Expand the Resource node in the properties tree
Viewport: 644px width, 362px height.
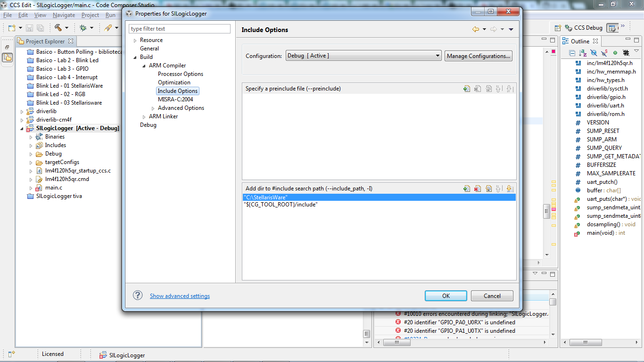pyautogui.click(x=135, y=41)
